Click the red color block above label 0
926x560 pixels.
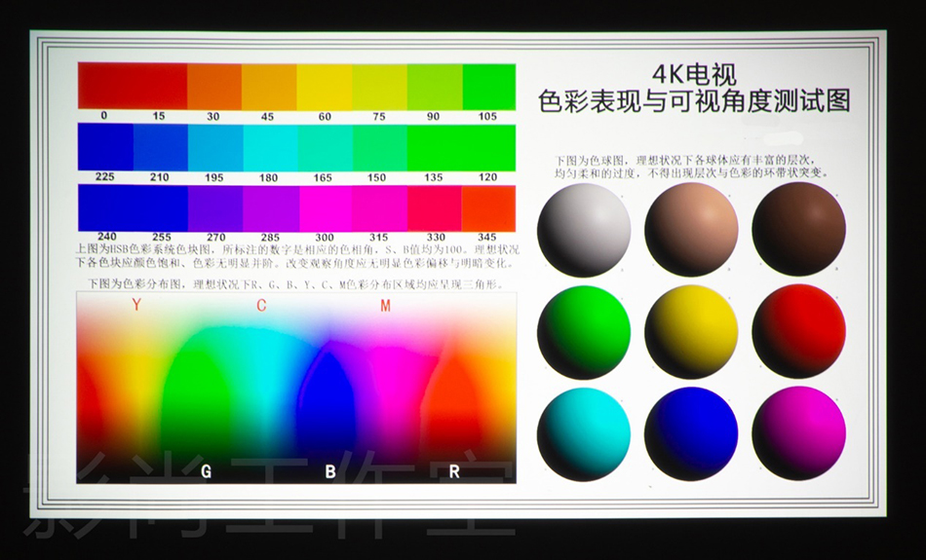pos(104,86)
